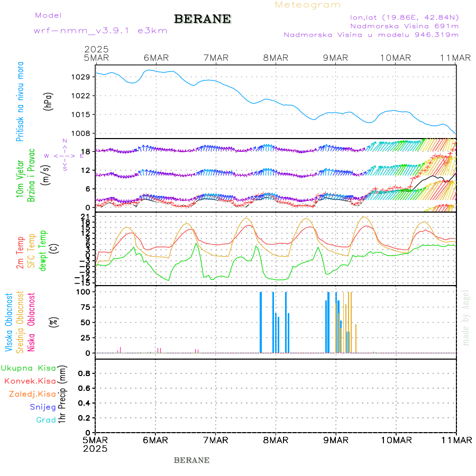This screenshot has height=476, width=476.
Task: Select the red 2m Temp legend label
Action: (20, 253)
